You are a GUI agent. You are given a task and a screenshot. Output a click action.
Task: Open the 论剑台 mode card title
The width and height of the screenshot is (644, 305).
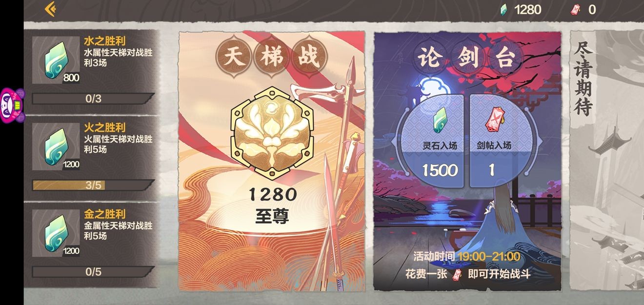point(467,58)
